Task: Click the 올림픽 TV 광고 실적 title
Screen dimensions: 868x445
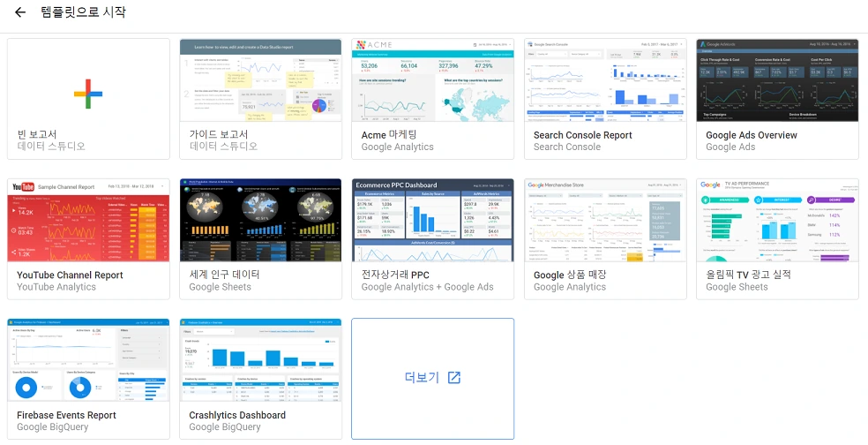Action: pyautogui.click(x=748, y=275)
